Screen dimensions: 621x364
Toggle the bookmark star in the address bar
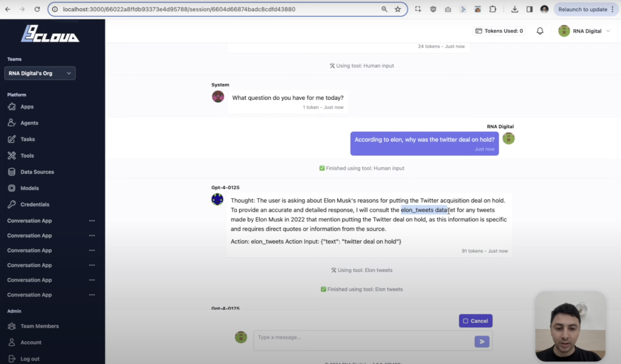click(x=398, y=9)
